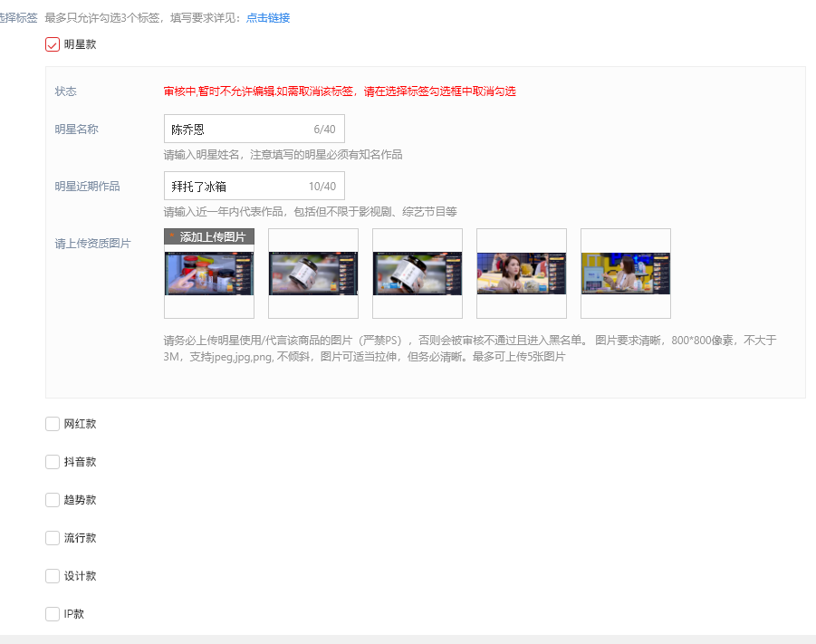Viewport: 816px width, 644px height.
Task: Open fifth thumbnail with yellow studio set
Action: [x=626, y=274]
